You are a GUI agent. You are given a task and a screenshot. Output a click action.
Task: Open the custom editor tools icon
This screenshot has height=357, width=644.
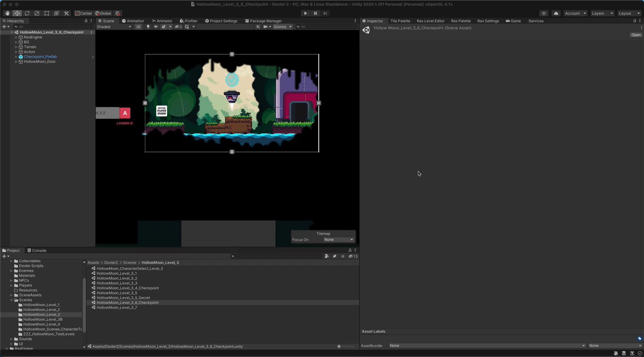66,13
